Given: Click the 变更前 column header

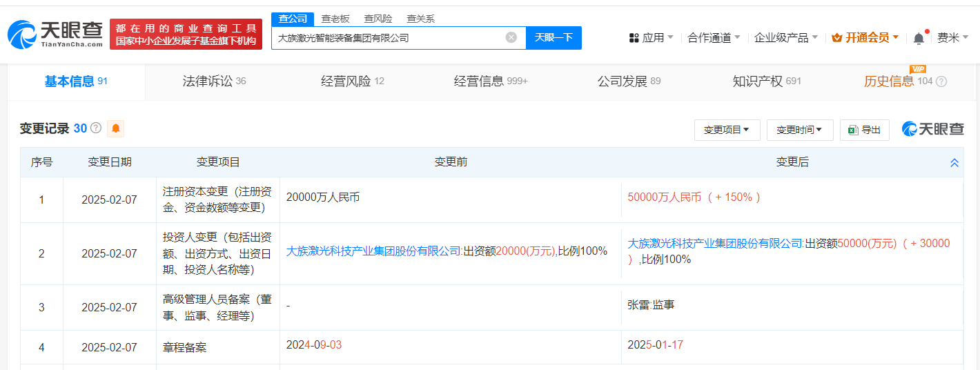Looking at the screenshot, I should 451,162.
